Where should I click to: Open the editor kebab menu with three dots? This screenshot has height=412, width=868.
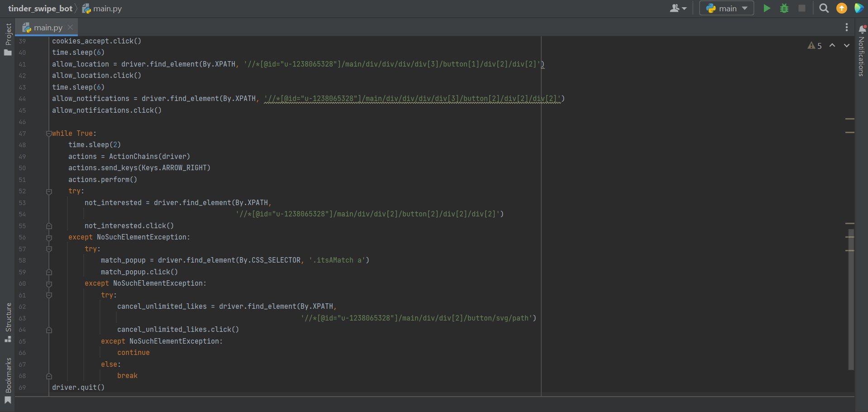pyautogui.click(x=847, y=27)
